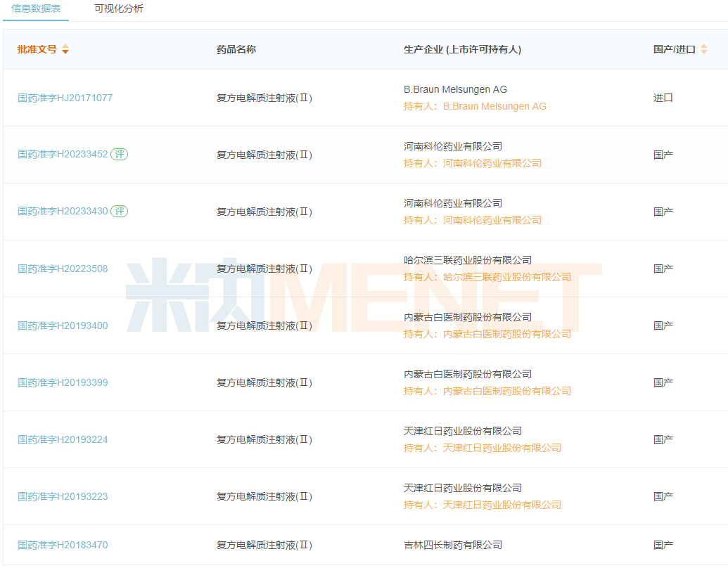
Task: Open approval number 国药准字H20183470
Action: pos(63,545)
